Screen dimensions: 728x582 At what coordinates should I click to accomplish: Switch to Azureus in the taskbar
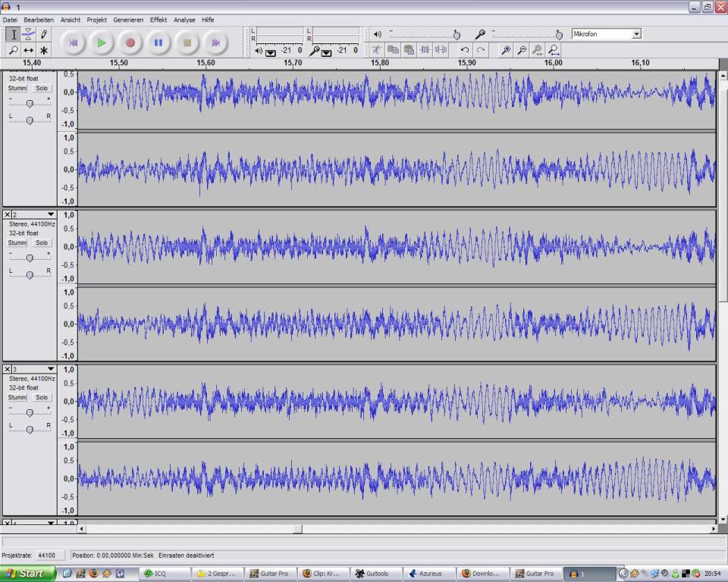(x=429, y=574)
